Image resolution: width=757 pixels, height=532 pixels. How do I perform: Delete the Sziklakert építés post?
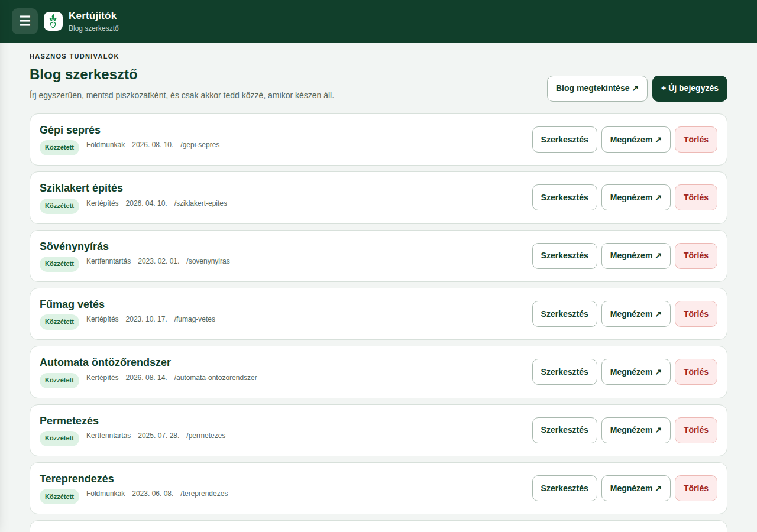pos(696,197)
